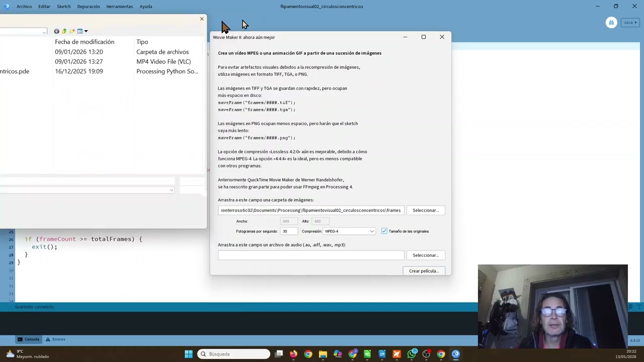Click the back arrow icon in file dialog
644x362 pixels.
(x=56, y=31)
